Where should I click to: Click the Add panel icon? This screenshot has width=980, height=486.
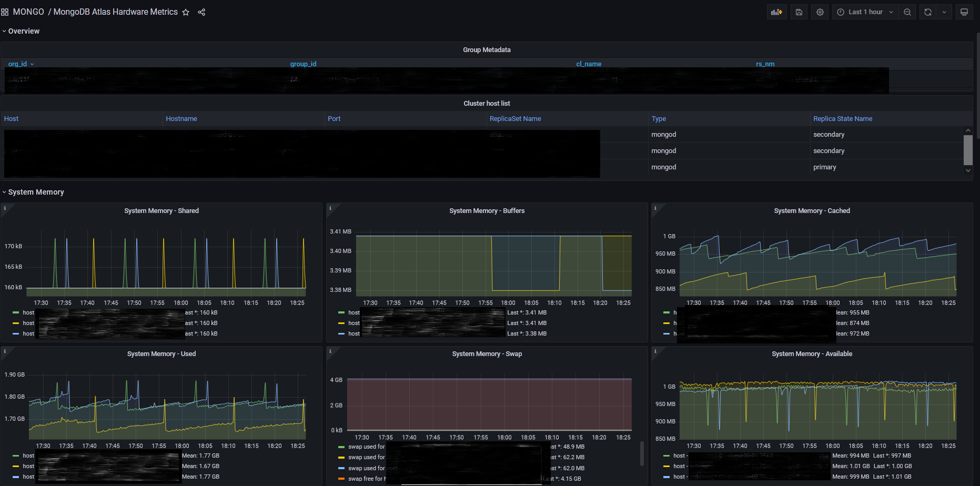(776, 12)
